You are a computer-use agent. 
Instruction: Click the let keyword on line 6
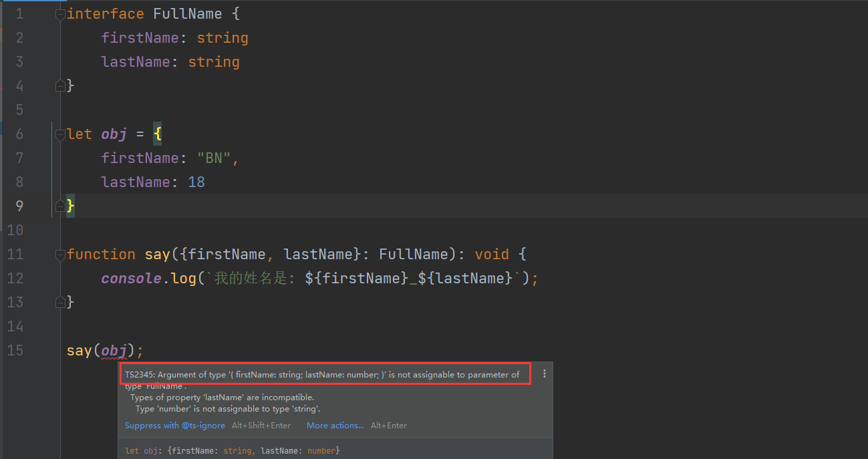(x=80, y=134)
